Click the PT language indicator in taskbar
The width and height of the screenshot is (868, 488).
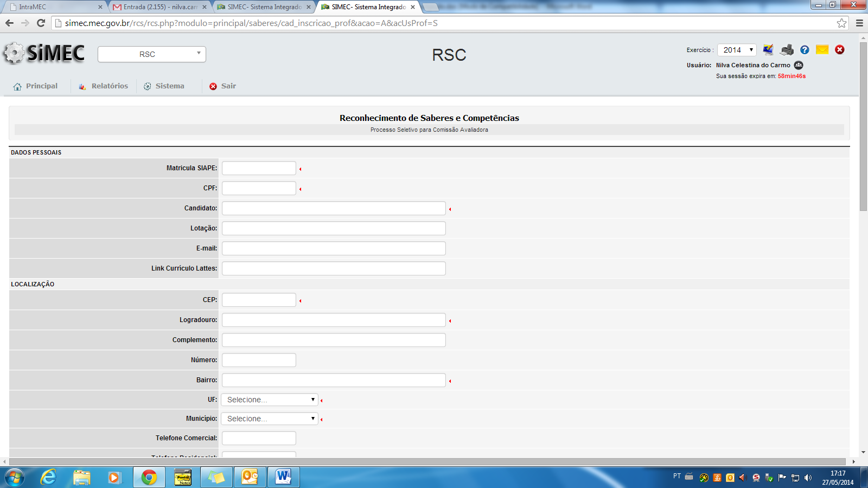[677, 476]
